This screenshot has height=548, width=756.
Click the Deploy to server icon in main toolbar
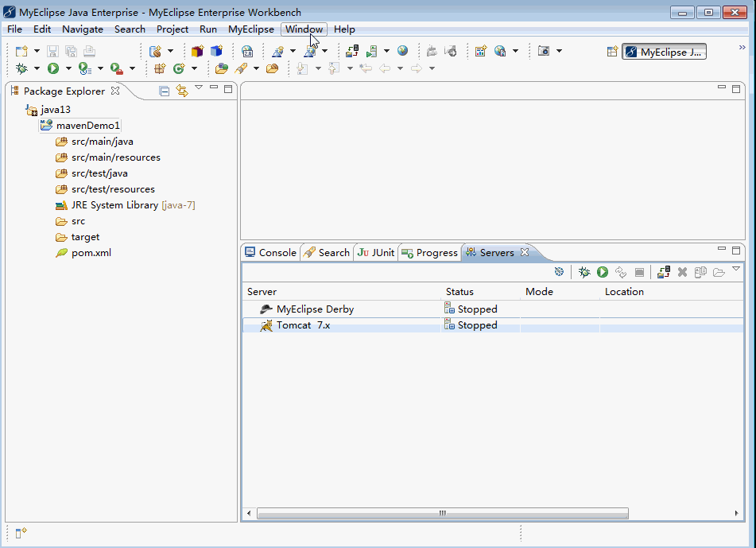tap(352, 51)
